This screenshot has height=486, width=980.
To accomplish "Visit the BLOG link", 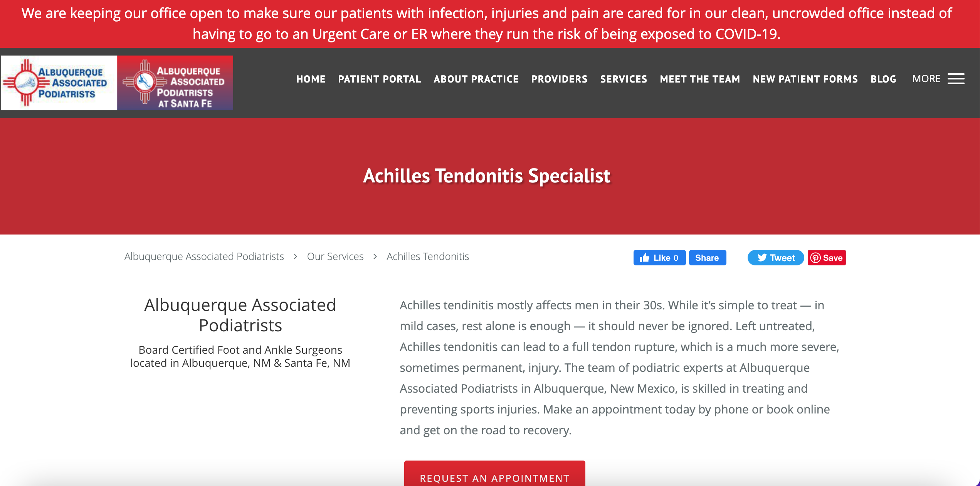I will 884,79.
